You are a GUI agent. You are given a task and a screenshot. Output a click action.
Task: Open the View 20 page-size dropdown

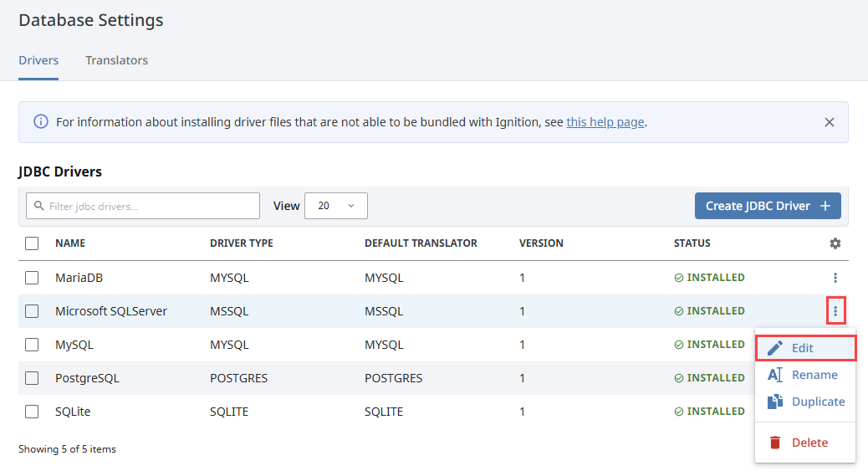(x=336, y=206)
